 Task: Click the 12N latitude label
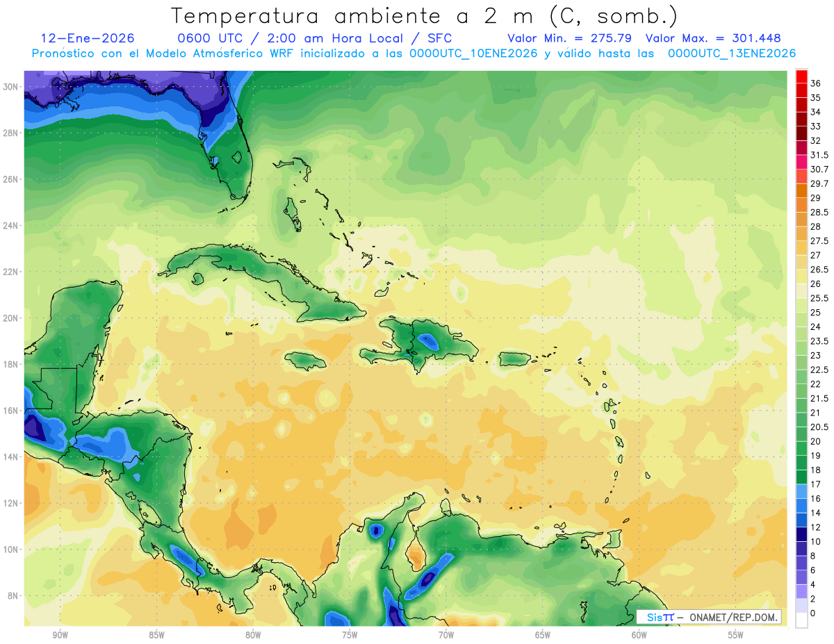(11, 503)
